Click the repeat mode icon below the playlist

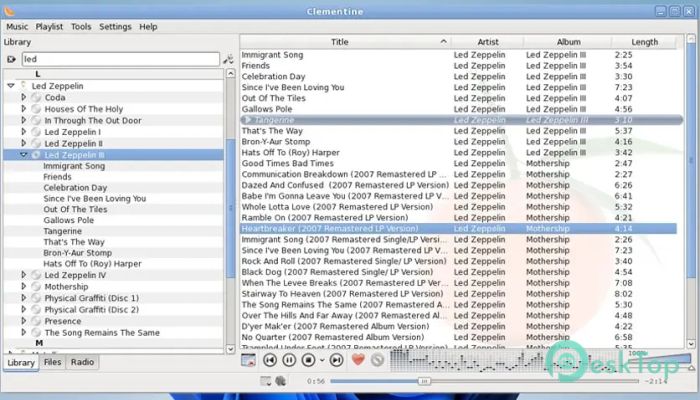click(x=265, y=381)
